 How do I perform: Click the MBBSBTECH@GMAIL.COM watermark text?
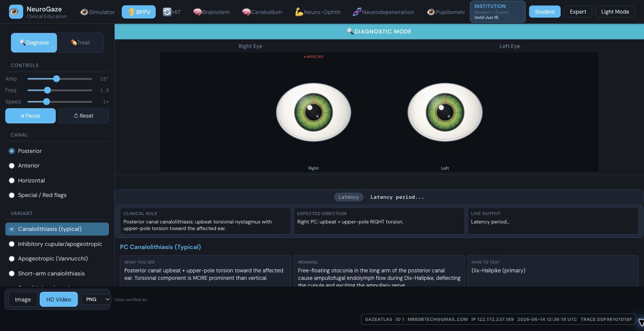click(x=438, y=319)
